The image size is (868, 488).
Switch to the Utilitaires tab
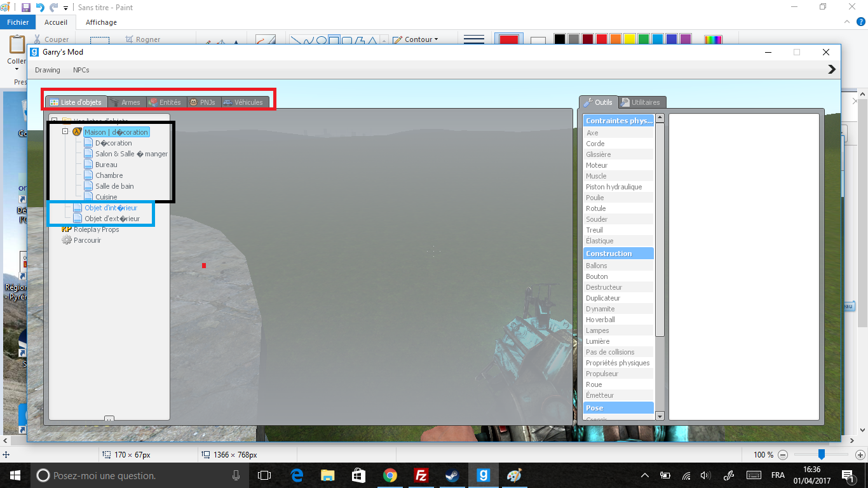pos(641,102)
